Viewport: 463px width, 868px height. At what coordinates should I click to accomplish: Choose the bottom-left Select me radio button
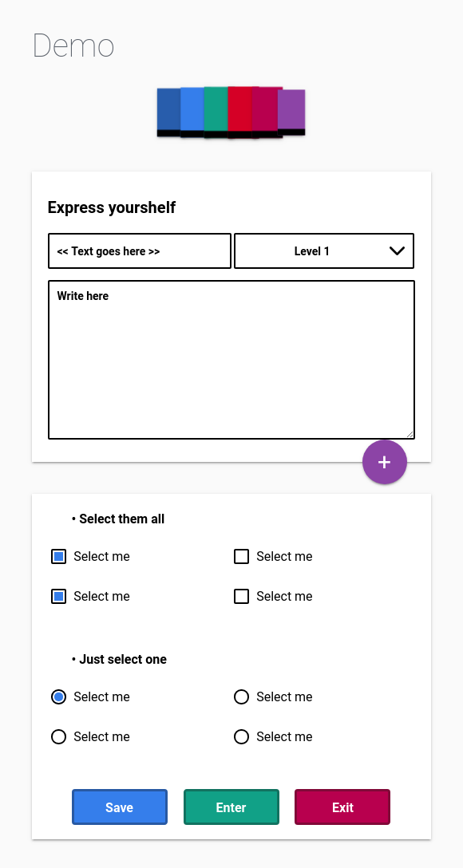[59, 737]
